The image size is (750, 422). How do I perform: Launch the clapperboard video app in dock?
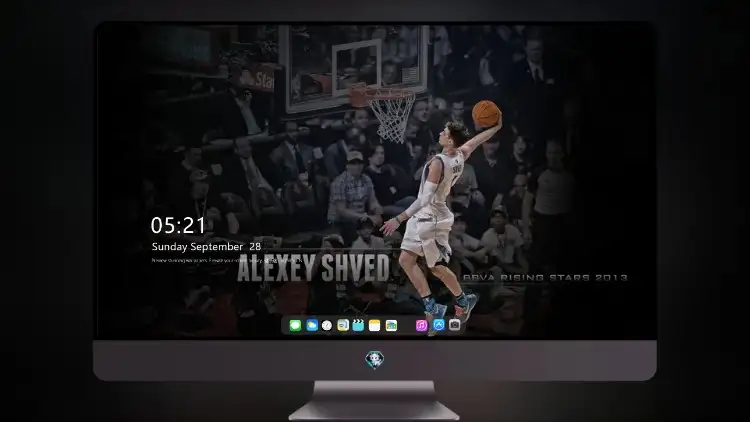358,326
